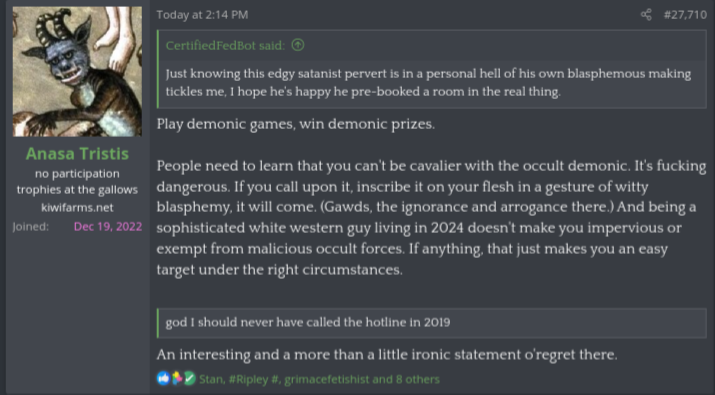Click the colorful puzzle-piece reaction icon
Image resolution: width=715 pixels, height=395 pixels.
tap(177, 378)
